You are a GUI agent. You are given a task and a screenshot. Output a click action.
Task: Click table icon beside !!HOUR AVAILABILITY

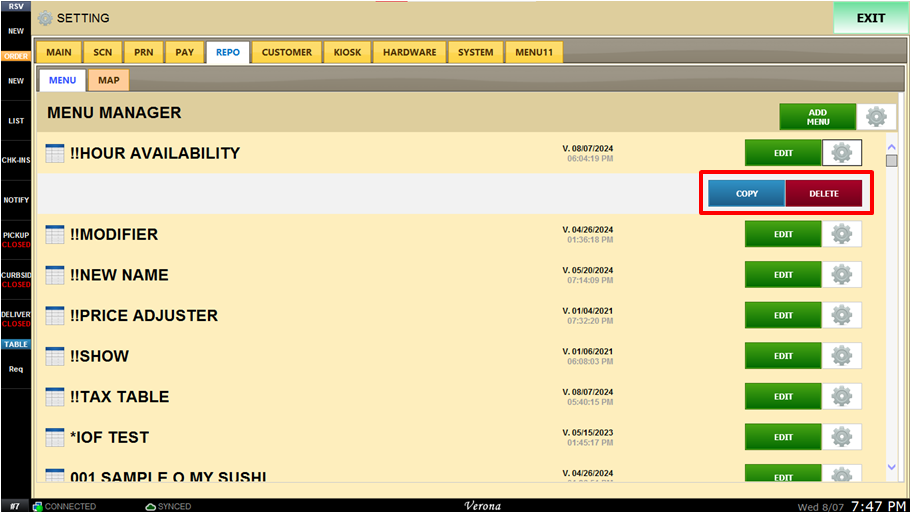tap(55, 153)
